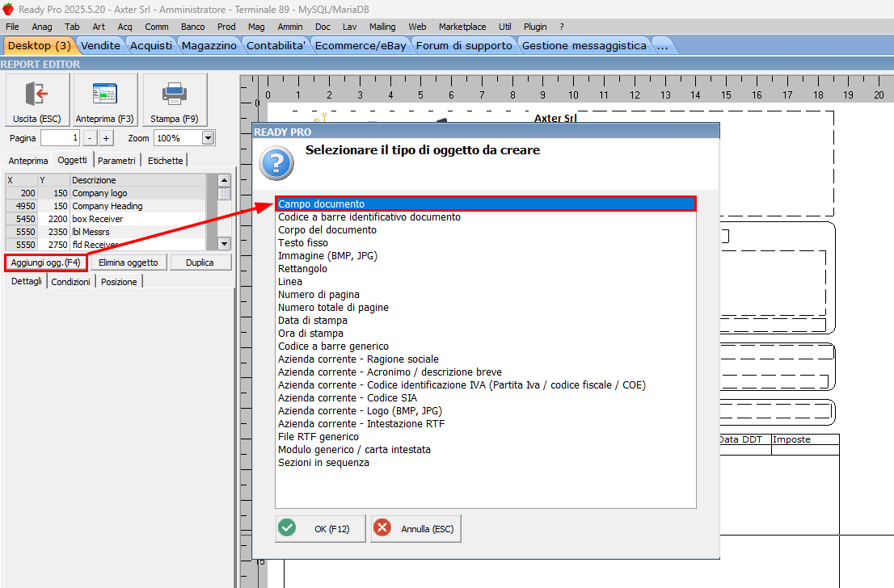Switch to the Ecommerce/eBay tab

[x=361, y=45]
